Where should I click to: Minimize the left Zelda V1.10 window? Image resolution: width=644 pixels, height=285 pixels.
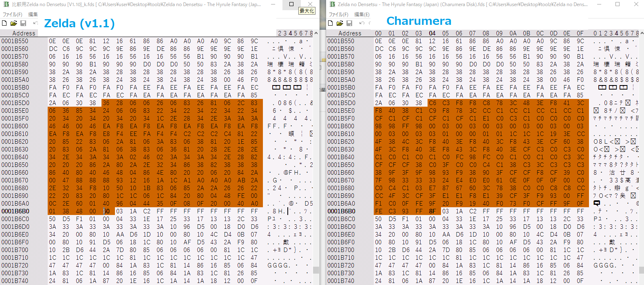(272, 4)
